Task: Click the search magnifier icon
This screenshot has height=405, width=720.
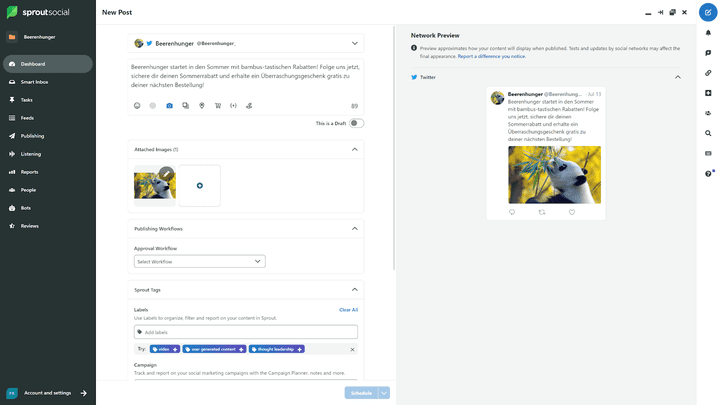Action: click(708, 133)
